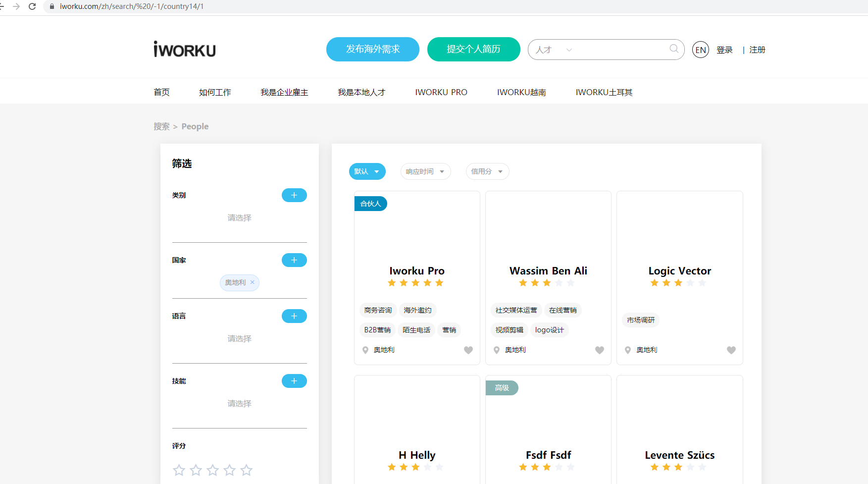Image resolution: width=868 pixels, height=484 pixels.
Task: Click location pin on Logic Vector card
Action: pyautogui.click(x=628, y=350)
